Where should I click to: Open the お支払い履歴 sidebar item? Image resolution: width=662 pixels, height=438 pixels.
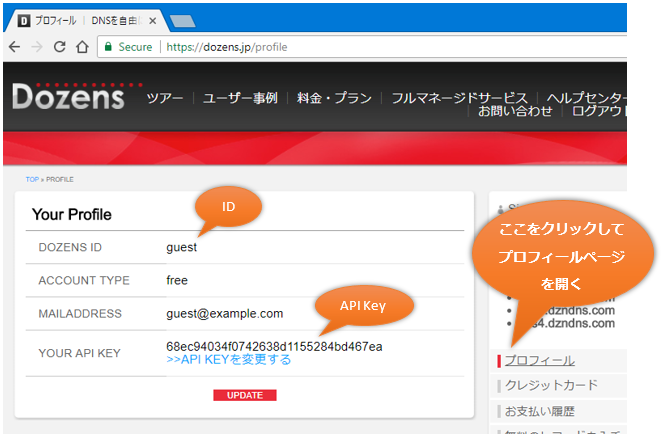540,411
